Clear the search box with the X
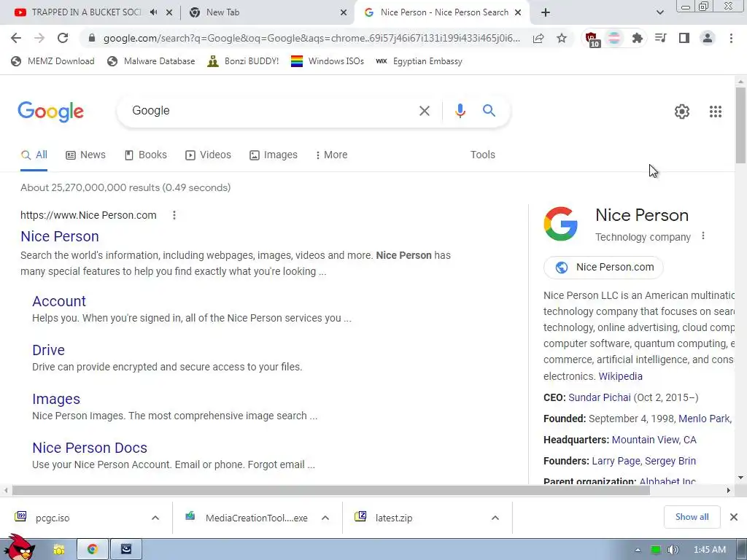This screenshot has width=747, height=560. pos(424,111)
